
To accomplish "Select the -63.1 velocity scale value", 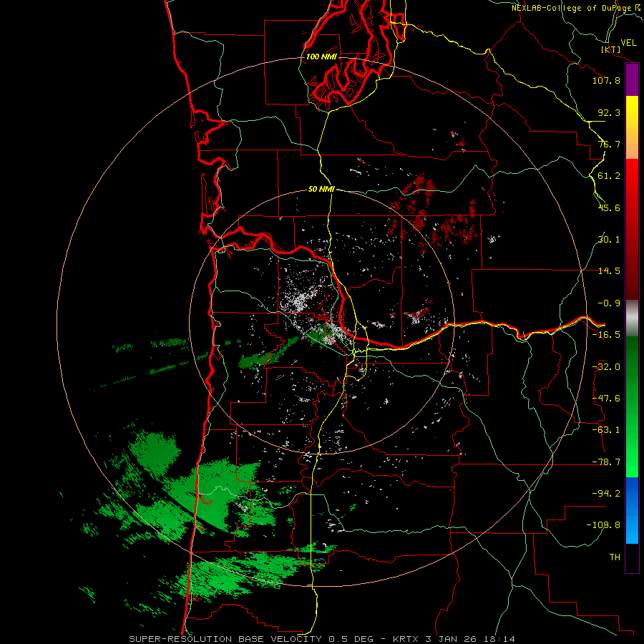I will [606, 430].
